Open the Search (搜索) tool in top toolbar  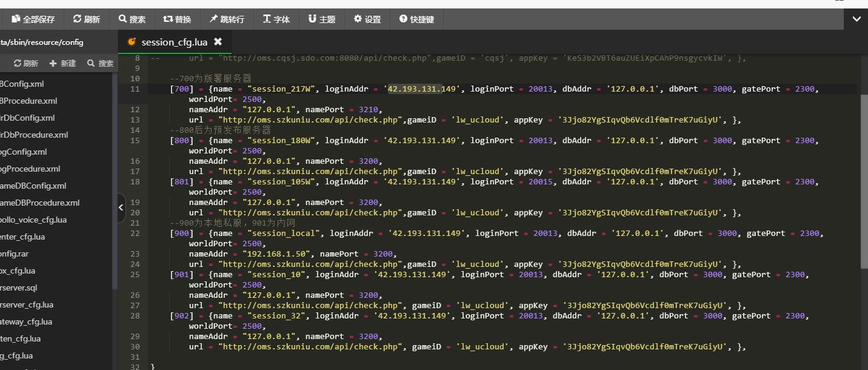pyautogui.click(x=132, y=19)
